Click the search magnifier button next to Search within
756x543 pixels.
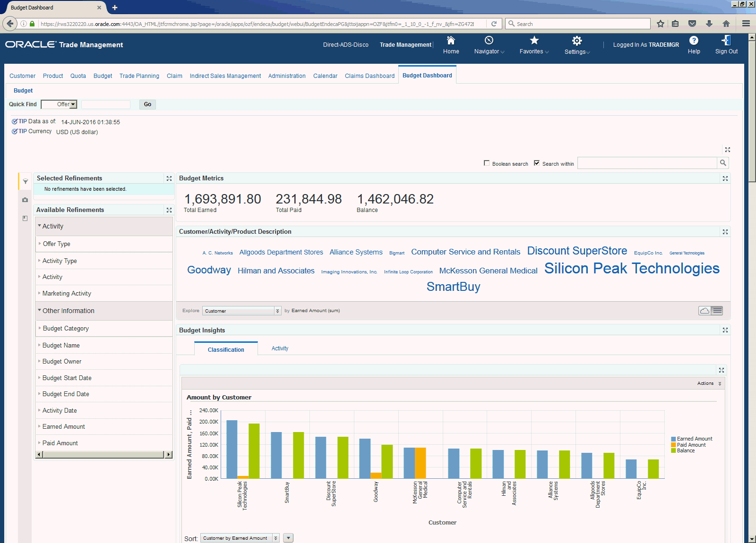tap(723, 163)
